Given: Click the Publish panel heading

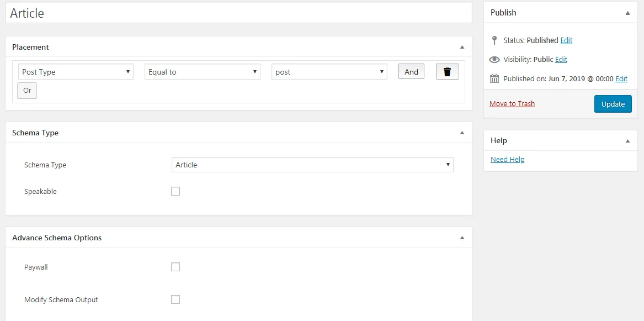Looking at the screenshot, I should [503, 13].
